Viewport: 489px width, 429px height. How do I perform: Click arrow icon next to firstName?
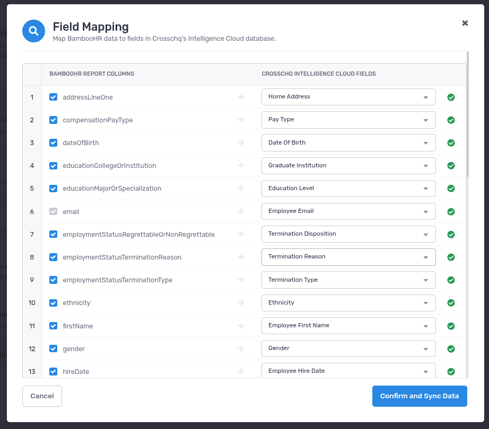[x=241, y=326]
